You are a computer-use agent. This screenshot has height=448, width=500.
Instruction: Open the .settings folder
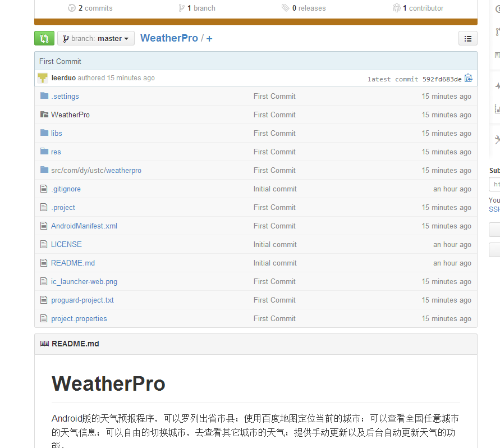pos(65,96)
